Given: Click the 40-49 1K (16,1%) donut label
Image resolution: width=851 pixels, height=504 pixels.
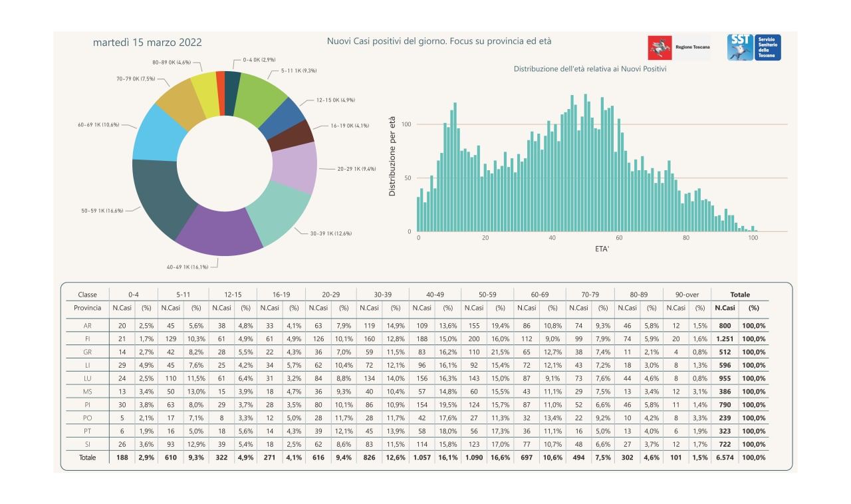Looking at the screenshot, I should 188,267.
